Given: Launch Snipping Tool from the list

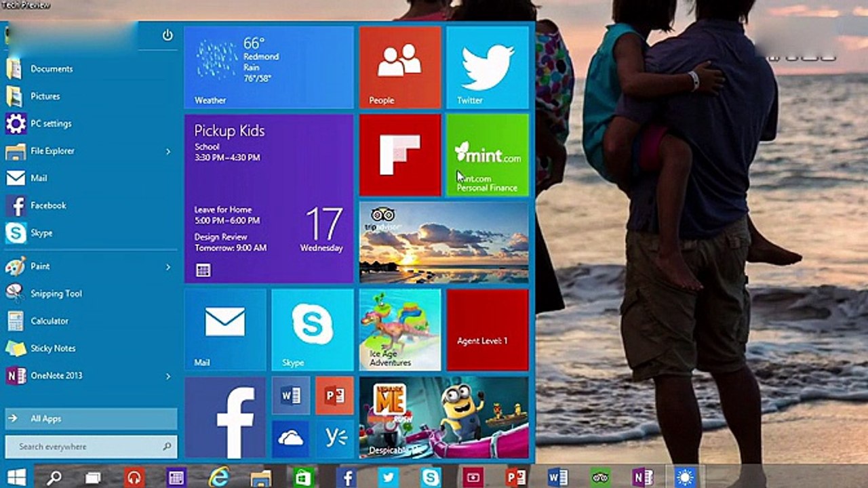Looking at the screenshot, I should [x=91, y=293].
